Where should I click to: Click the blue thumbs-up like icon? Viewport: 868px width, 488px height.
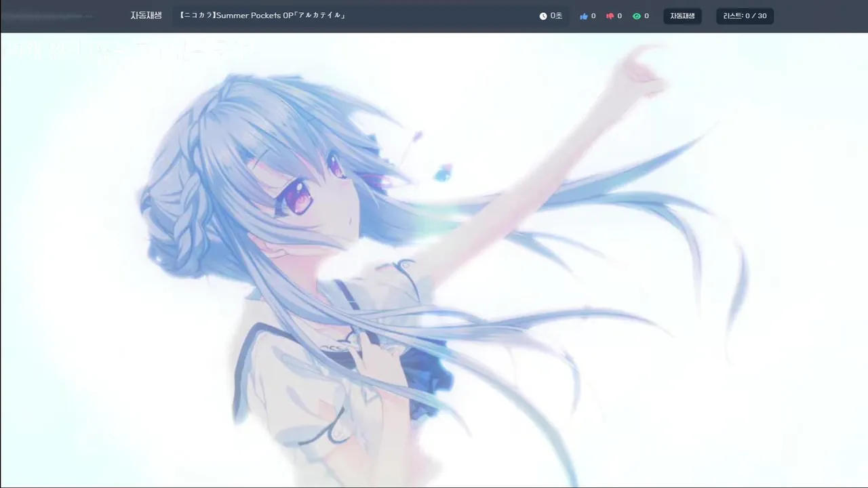coord(584,16)
